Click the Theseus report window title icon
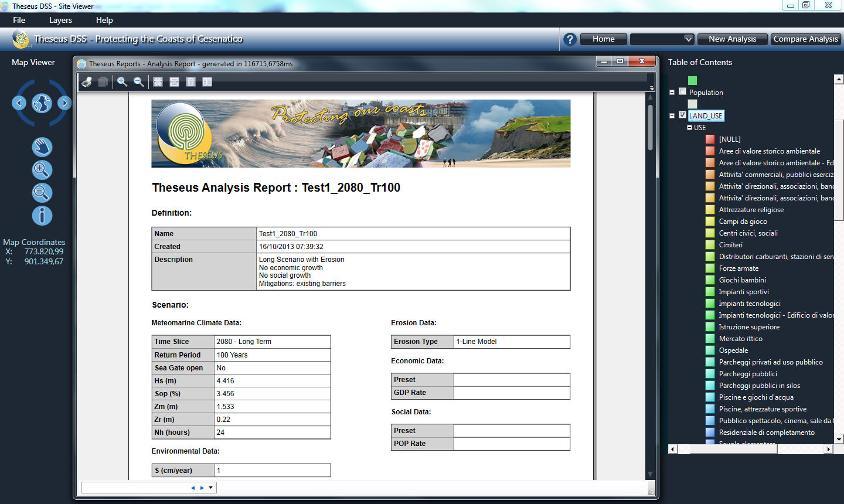This screenshot has height=504, width=844. [81, 64]
